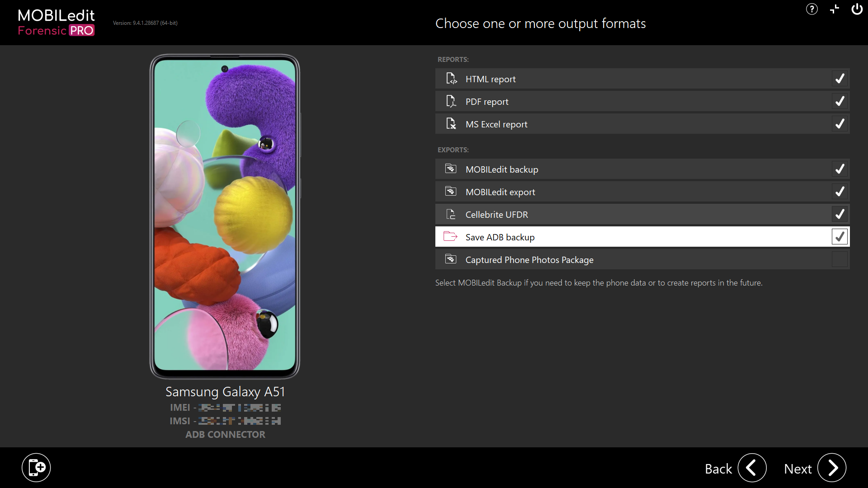Click the Samsung Galaxy A51 phone thumbnail
The image size is (868, 488).
225,217
